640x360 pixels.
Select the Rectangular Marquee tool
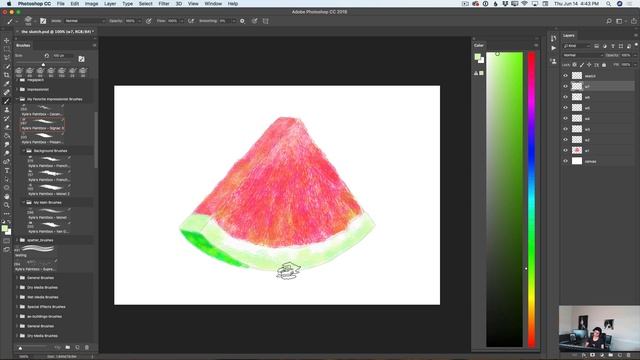7,49
